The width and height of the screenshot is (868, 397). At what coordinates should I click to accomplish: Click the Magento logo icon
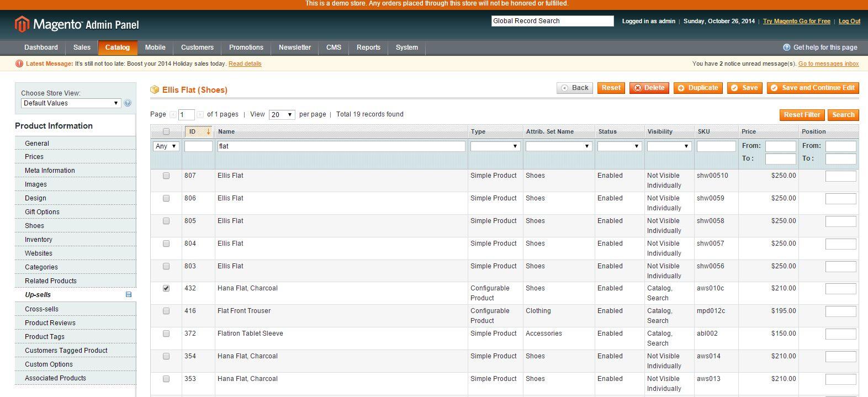(x=22, y=24)
